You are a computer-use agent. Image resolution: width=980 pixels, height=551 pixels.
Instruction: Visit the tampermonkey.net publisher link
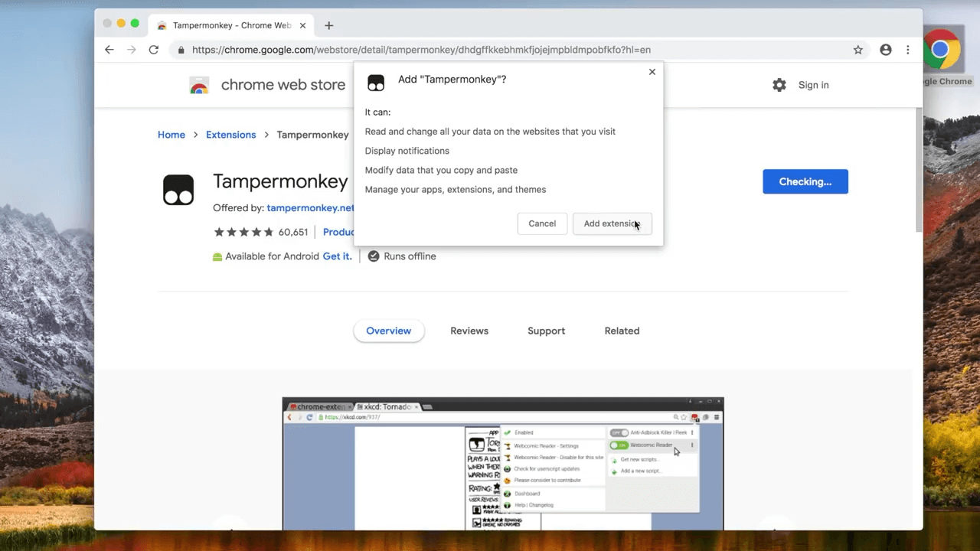(x=310, y=207)
